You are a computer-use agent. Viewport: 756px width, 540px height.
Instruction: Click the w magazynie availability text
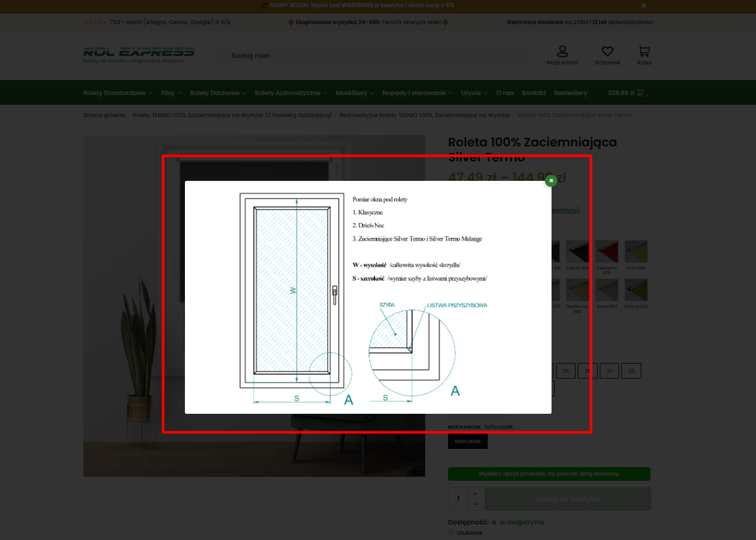tap(522, 522)
